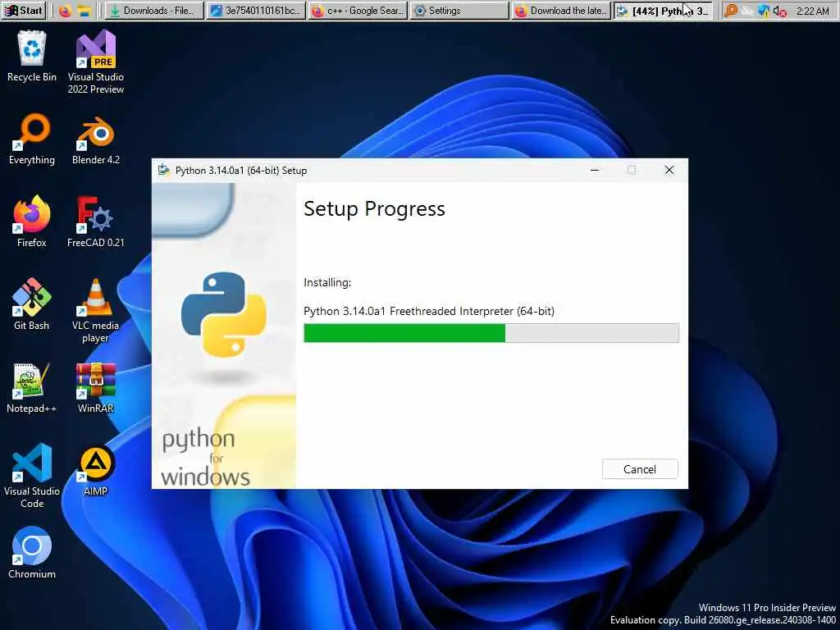Select the Visual Studio 2022 Preview shortcut
The image size is (840, 630).
pos(96,62)
